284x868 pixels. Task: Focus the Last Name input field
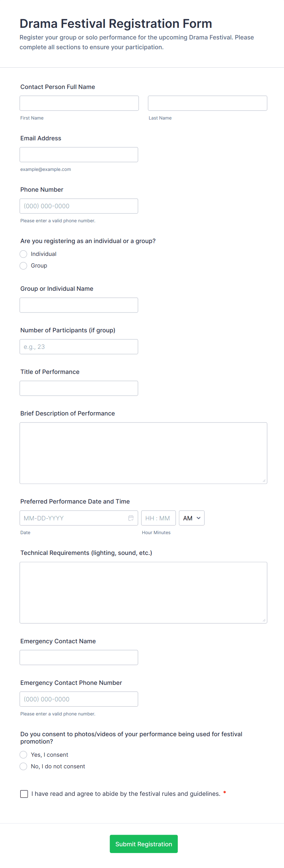(207, 103)
